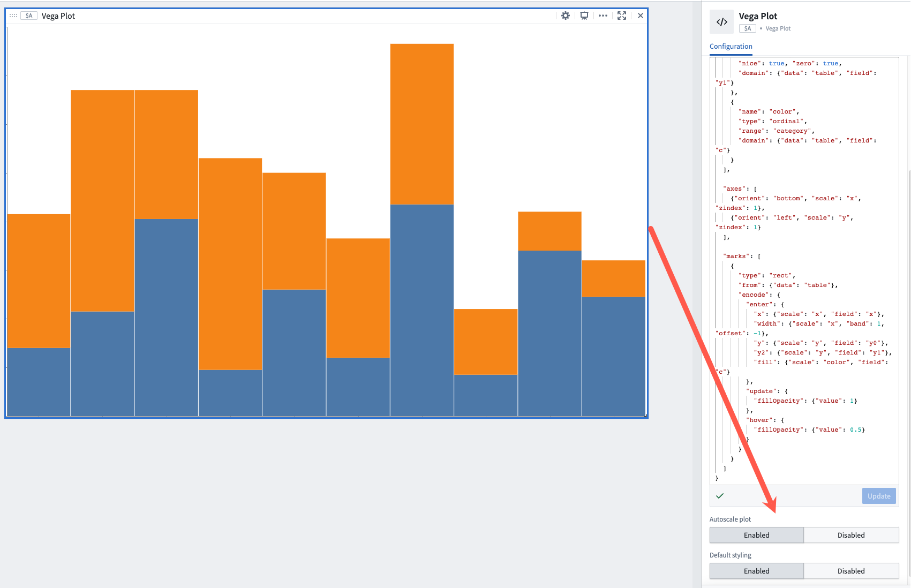The image size is (911, 588).
Task: Select Enabled for Default styling
Action: tap(756, 571)
